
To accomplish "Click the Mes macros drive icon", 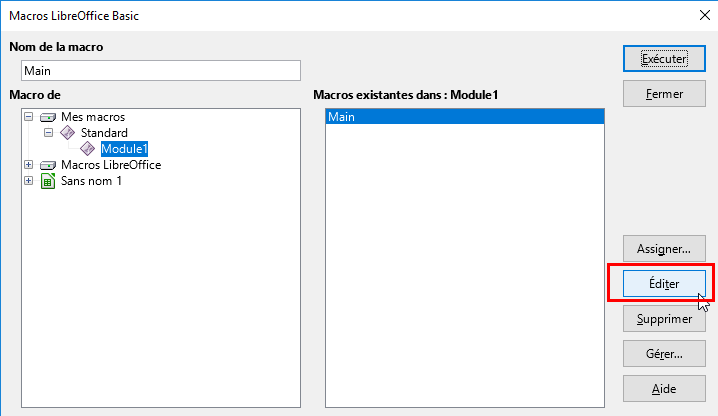I will pyautogui.click(x=48, y=117).
